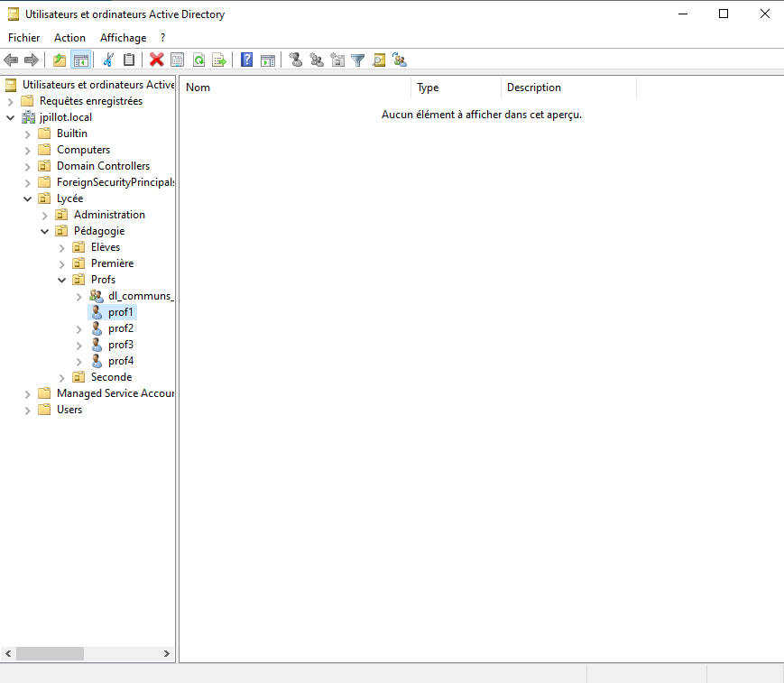Select the prof4 user in the tree
This screenshot has height=683, width=784.
point(121,361)
